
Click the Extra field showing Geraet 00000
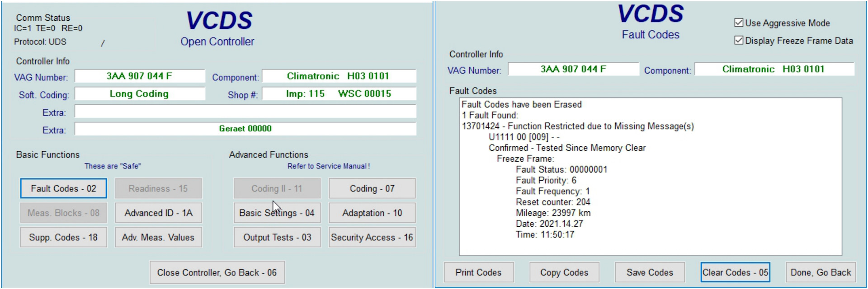[x=245, y=129]
